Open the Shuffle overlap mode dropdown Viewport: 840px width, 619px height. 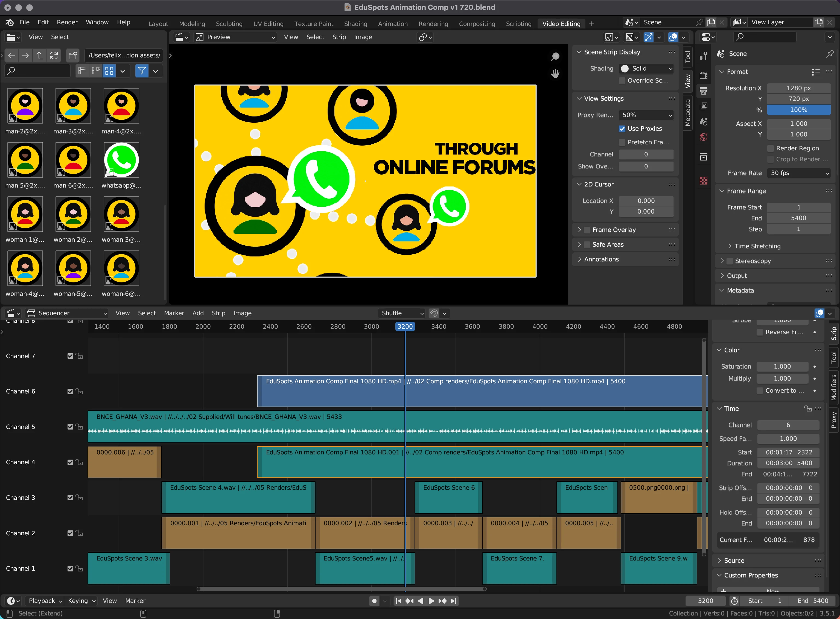(x=402, y=313)
